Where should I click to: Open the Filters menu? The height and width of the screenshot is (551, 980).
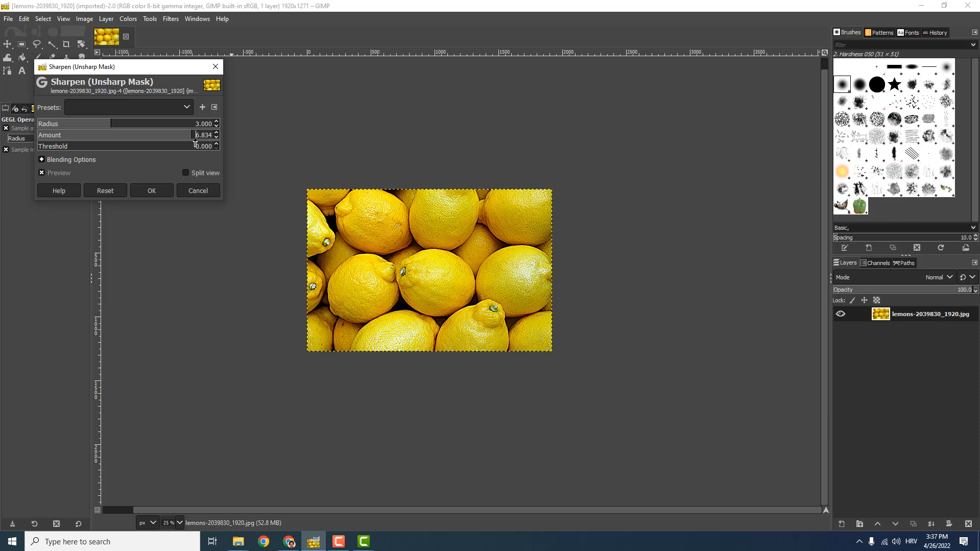pos(171,18)
